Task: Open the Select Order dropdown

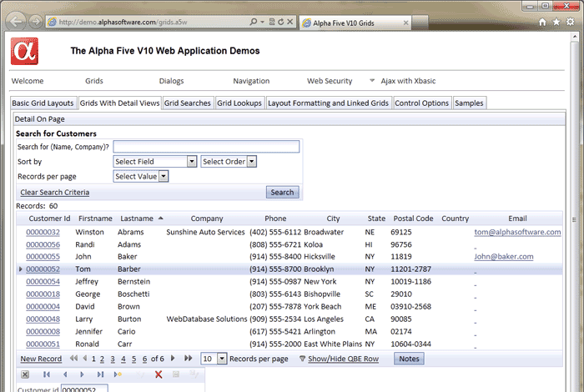Action: pos(252,162)
